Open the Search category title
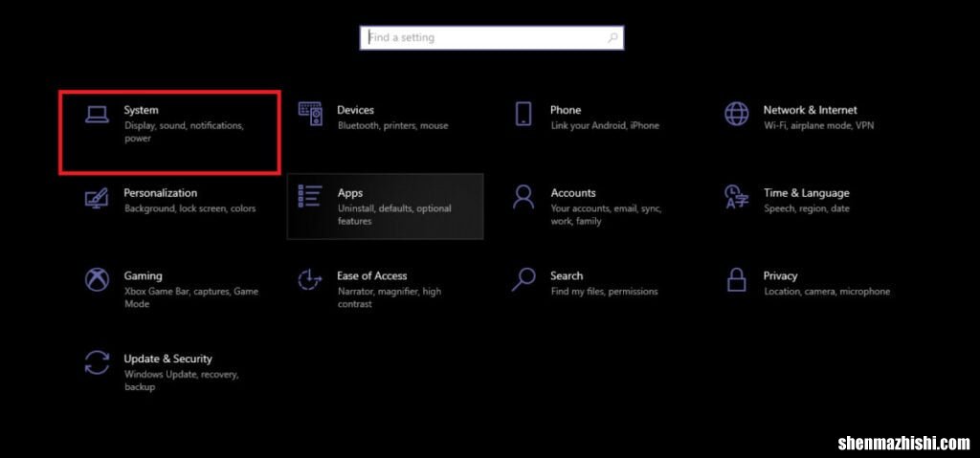 (x=567, y=276)
